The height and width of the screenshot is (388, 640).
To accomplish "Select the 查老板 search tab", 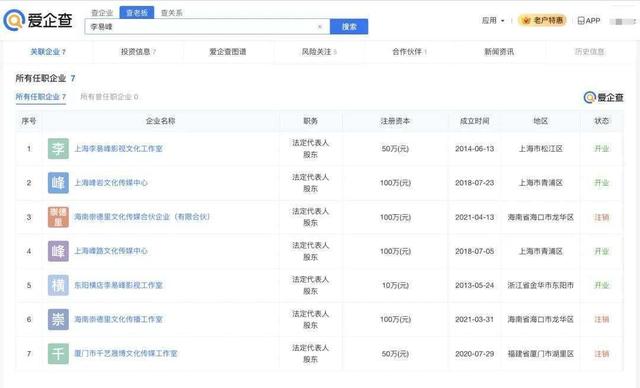I will click(137, 13).
